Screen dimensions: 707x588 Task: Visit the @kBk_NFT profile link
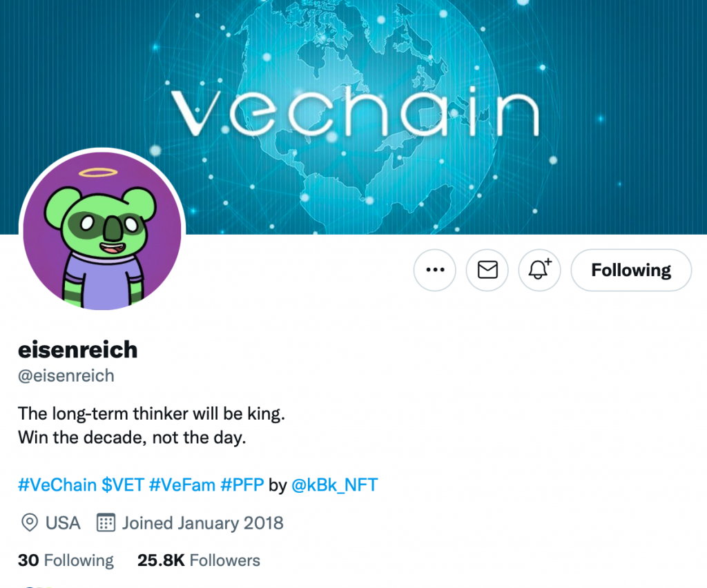point(334,484)
